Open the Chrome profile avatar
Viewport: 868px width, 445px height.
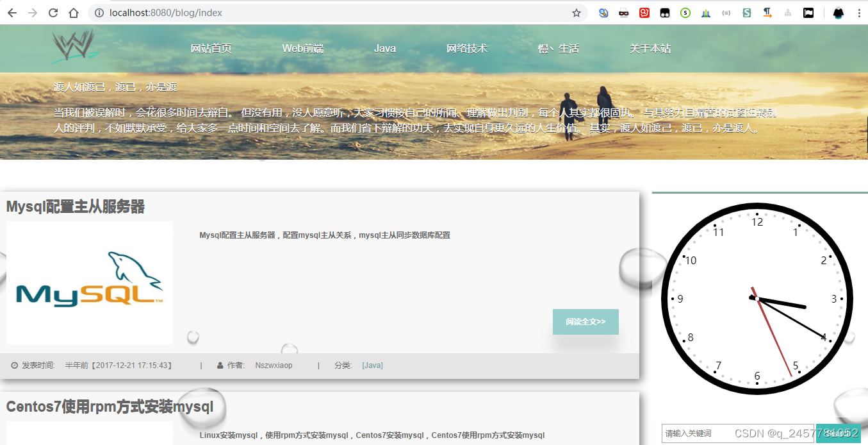click(x=839, y=13)
